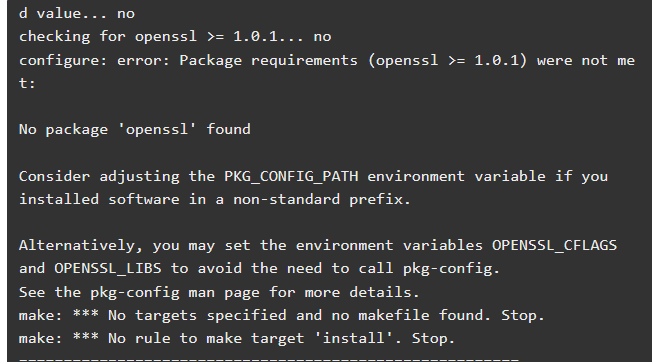Click the word 'Alternatively,'
The height and width of the screenshot is (362, 652).
click(x=81, y=246)
